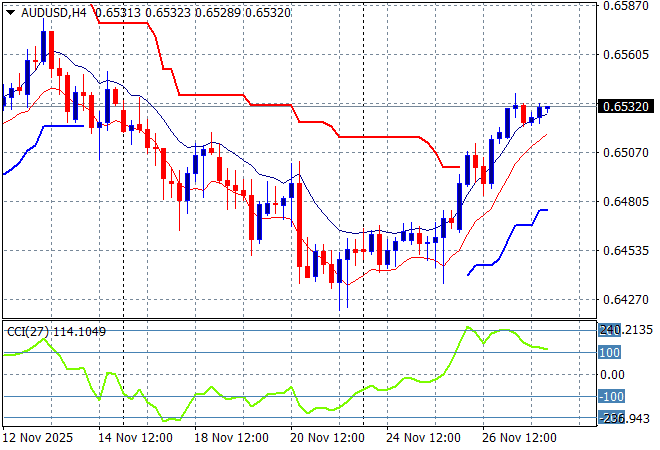Select the CCI 0.00 level label
Image resolution: width=660 pixels, height=450 pixels.
tap(612, 375)
